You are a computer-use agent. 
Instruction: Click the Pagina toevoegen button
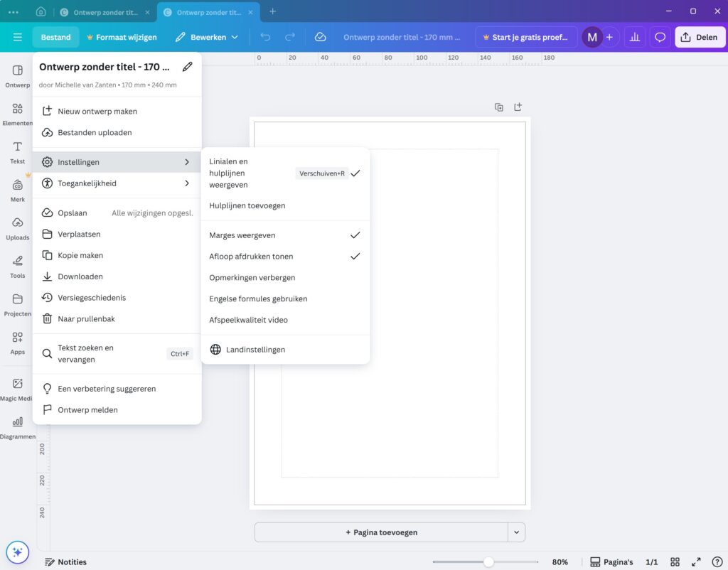point(381,532)
